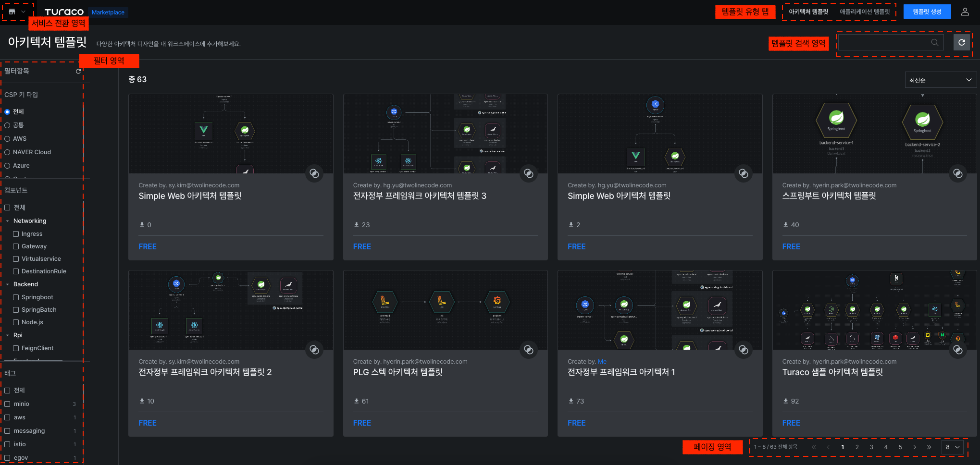980x465 pixels.
Task: Check the aws tag checkbox
Action: pyautogui.click(x=7, y=417)
